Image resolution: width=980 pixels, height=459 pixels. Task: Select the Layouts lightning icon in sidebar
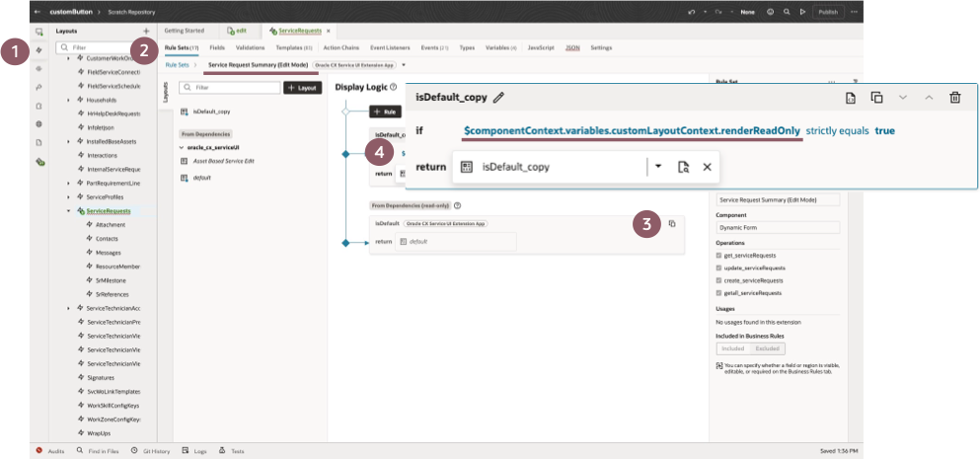coord(39,50)
